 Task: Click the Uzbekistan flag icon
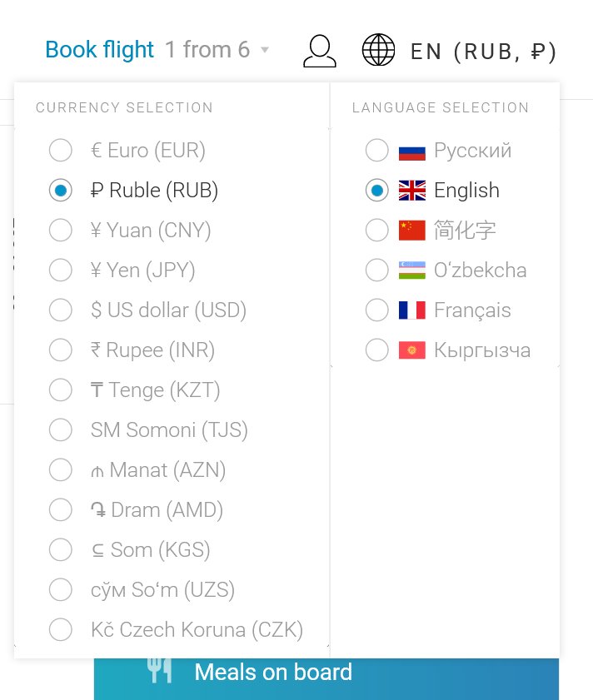[411, 270]
